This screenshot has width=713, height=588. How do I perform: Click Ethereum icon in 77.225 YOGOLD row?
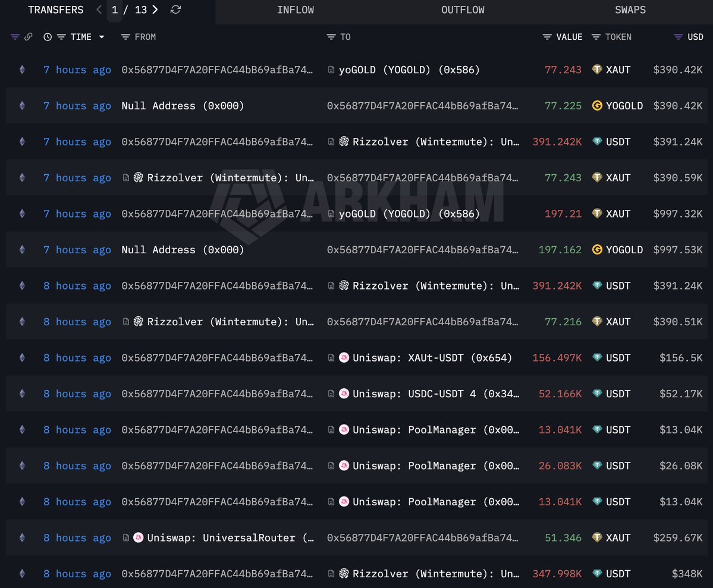[x=22, y=105]
